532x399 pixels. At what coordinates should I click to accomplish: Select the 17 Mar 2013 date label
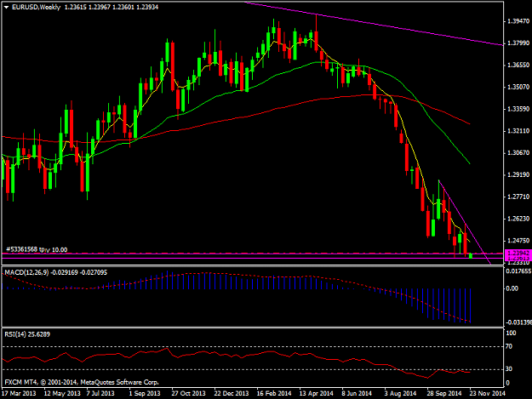coord(19,393)
